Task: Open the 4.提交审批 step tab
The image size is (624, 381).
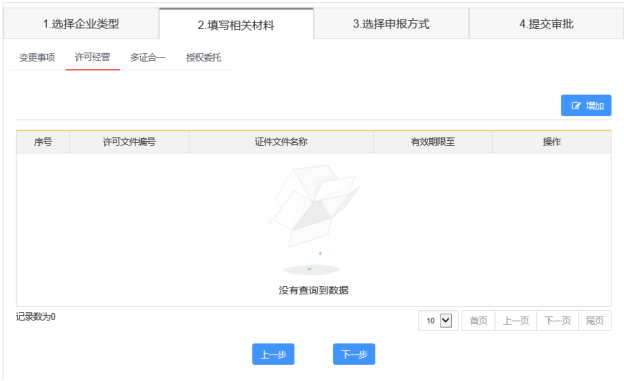Action: click(546, 24)
